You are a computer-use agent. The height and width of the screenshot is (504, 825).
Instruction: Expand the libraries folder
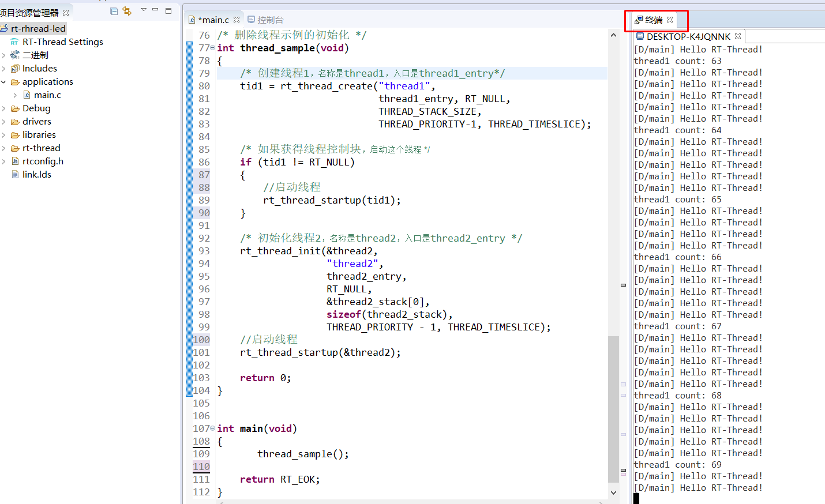3,135
